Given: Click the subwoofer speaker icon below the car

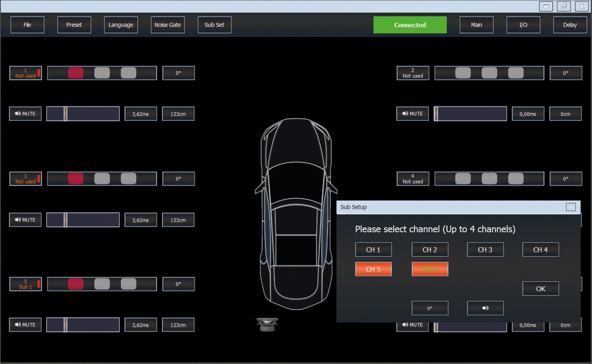Looking at the screenshot, I should (267, 325).
